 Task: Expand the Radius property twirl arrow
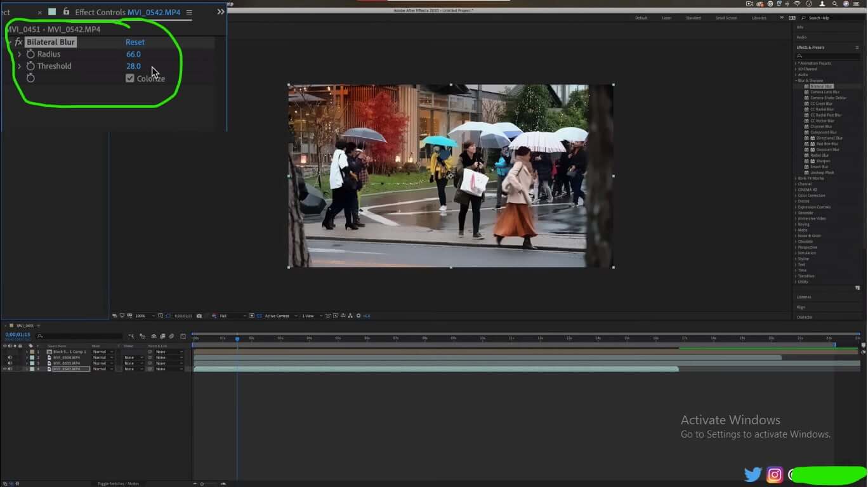(x=20, y=55)
